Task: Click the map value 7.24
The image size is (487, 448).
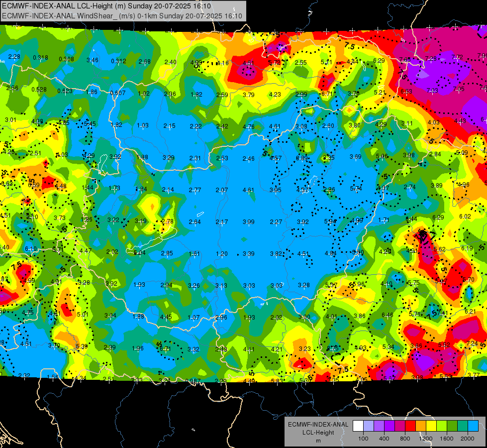Action: [472, 343]
